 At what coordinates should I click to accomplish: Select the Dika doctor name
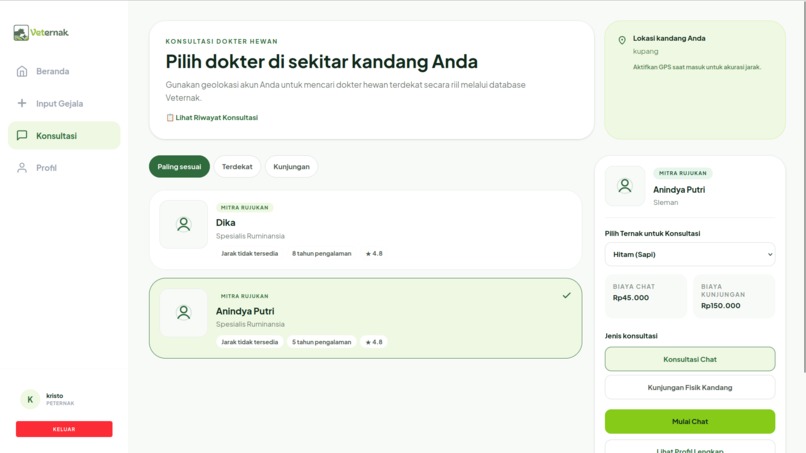pos(226,223)
